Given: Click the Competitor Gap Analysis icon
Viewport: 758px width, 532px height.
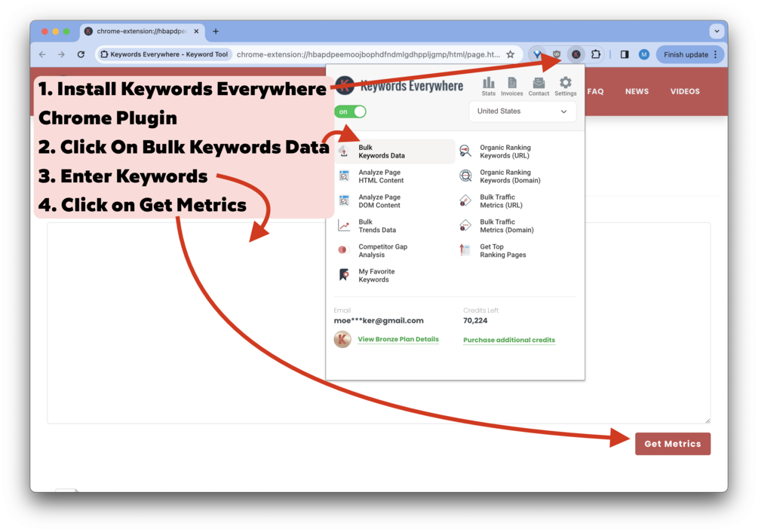Looking at the screenshot, I should 344,249.
